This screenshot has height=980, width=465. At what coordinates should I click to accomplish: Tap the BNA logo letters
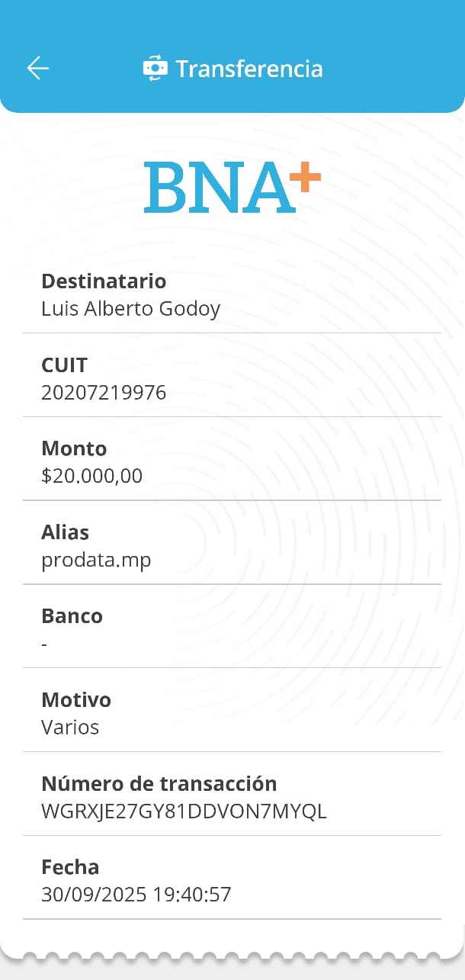pos(219,188)
